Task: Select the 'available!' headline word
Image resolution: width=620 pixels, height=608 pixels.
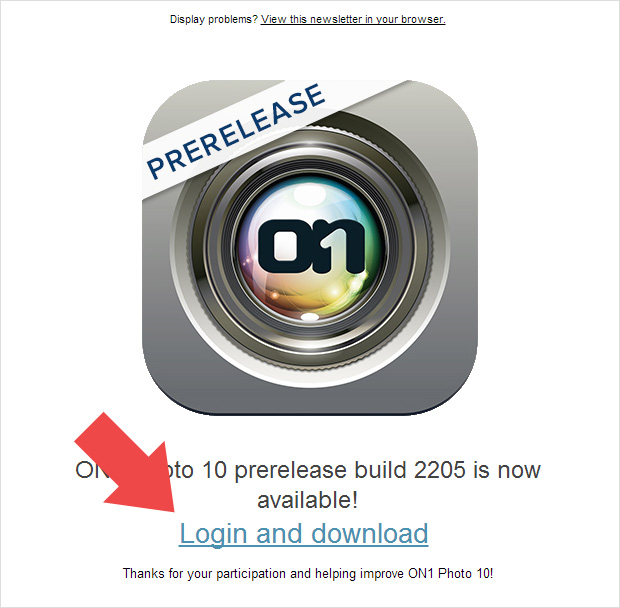Action: [x=308, y=500]
